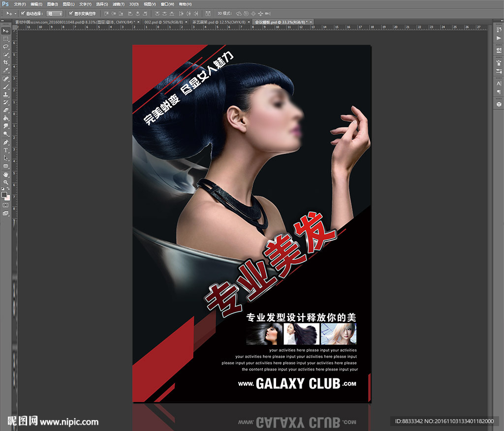Open the Actions panel play icon
This screenshot has width=504, height=431.
pyautogui.click(x=499, y=38)
